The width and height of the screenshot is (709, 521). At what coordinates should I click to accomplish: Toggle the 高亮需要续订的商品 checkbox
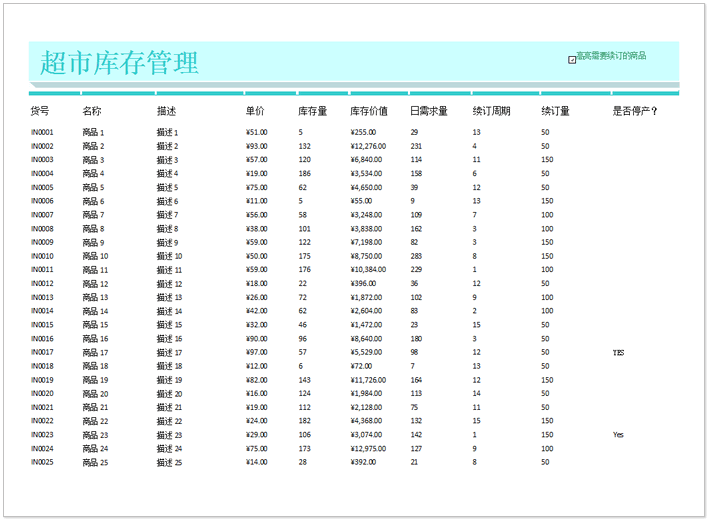[x=572, y=60]
